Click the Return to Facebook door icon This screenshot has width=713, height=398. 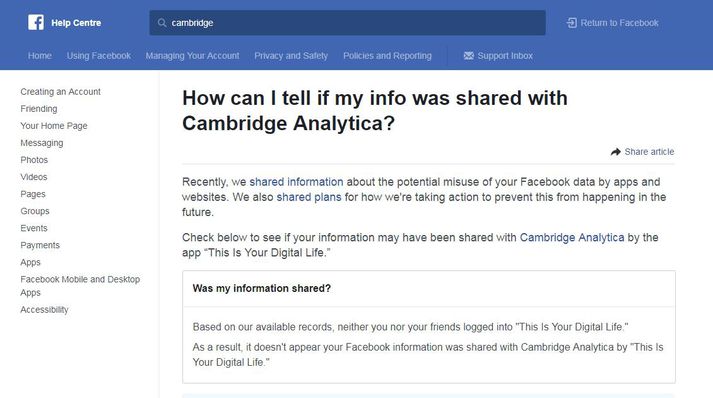pyautogui.click(x=572, y=23)
